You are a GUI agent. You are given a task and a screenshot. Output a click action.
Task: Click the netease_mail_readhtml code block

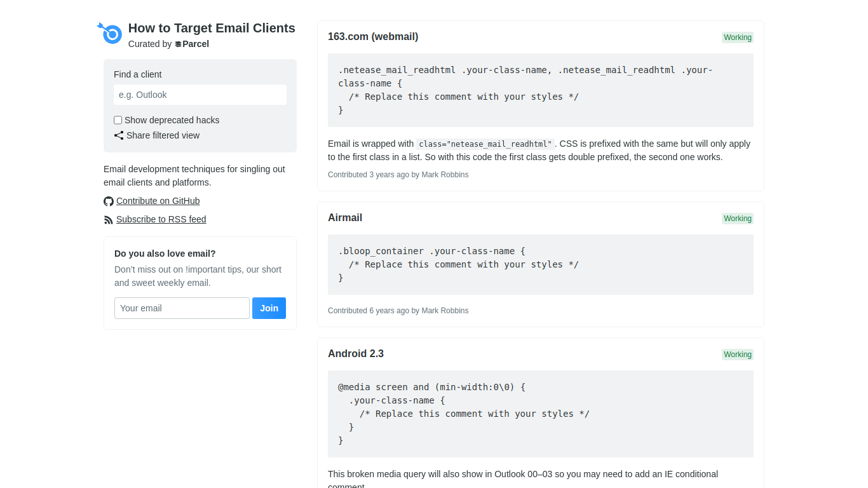541,90
